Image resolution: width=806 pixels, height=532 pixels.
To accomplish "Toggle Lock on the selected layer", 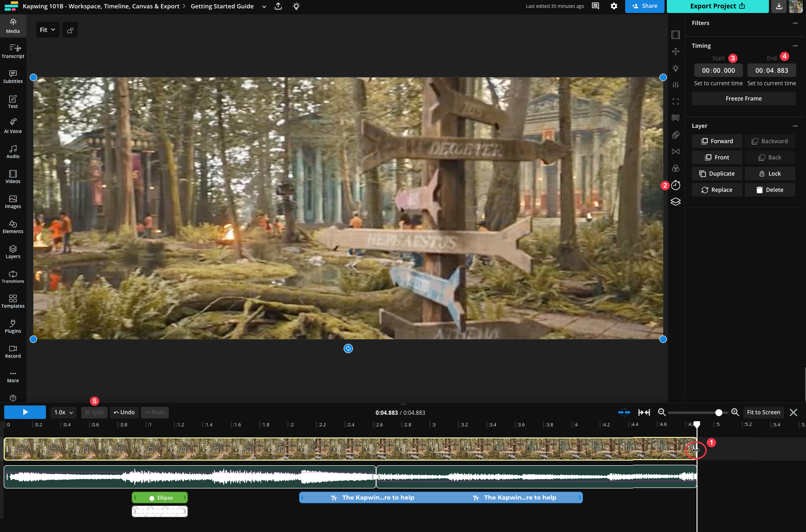I will pos(770,174).
